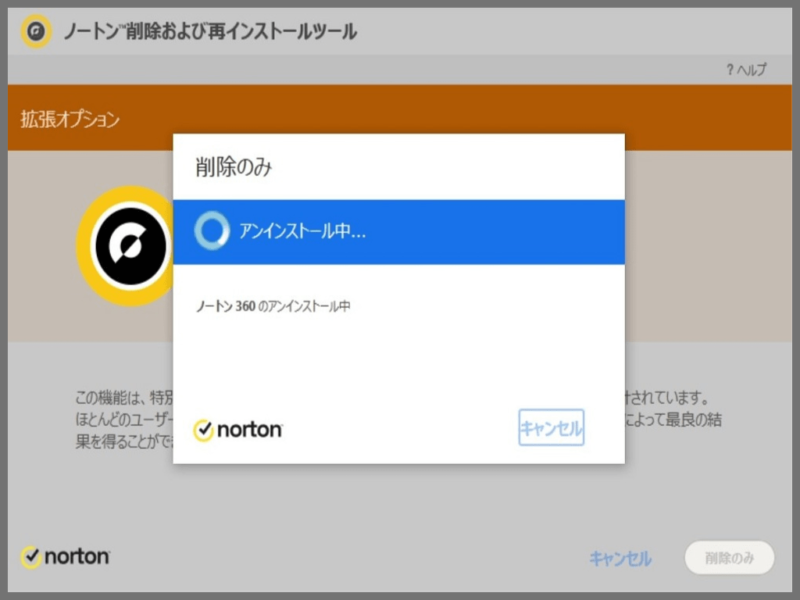Click the Norton brand mark beside the window title
The width and height of the screenshot is (800, 600).
pos(38,31)
